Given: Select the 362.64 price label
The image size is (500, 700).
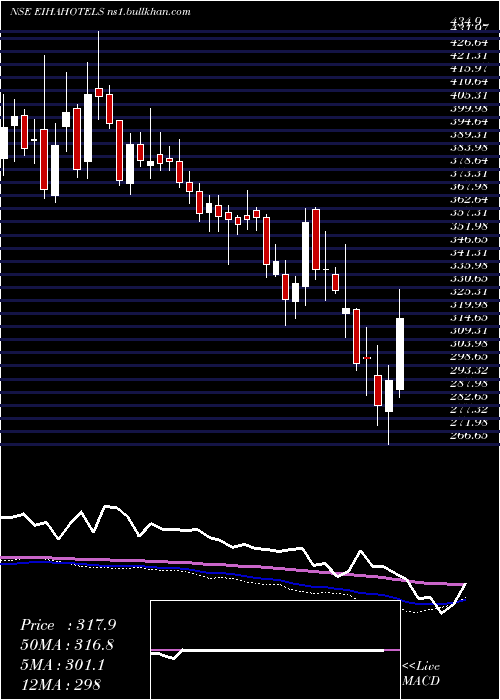Looking at the screenshot, I should coord(467,200).
